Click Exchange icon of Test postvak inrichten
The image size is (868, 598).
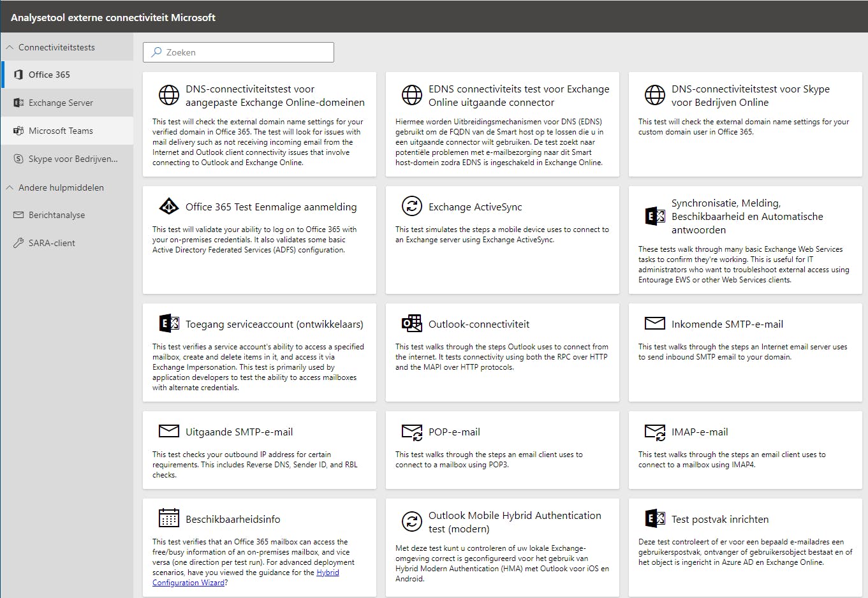[655, 518]
